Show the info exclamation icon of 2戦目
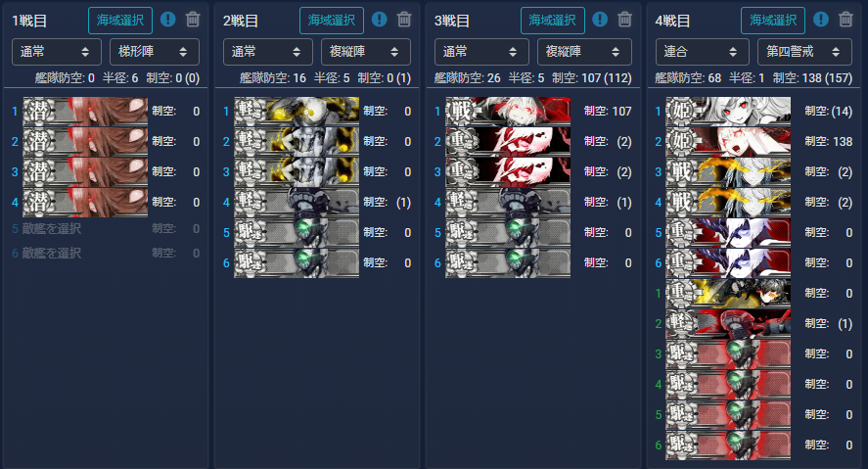The width and height of the screenshot is (868, 469). pos(379,20)
